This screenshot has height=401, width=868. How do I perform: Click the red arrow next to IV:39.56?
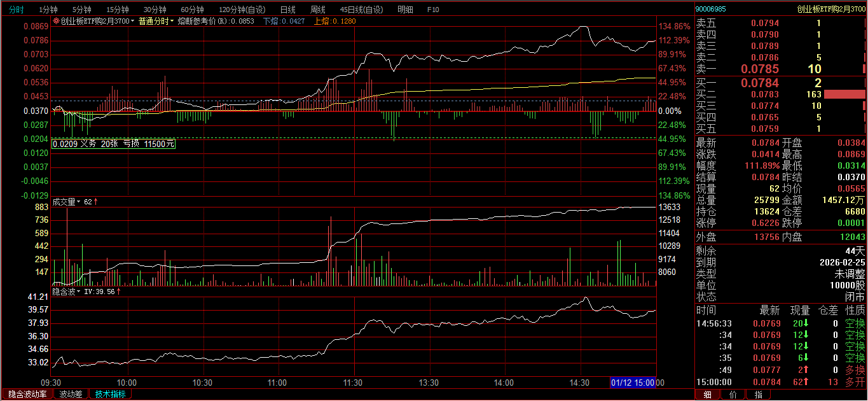(x=119, y=292)
